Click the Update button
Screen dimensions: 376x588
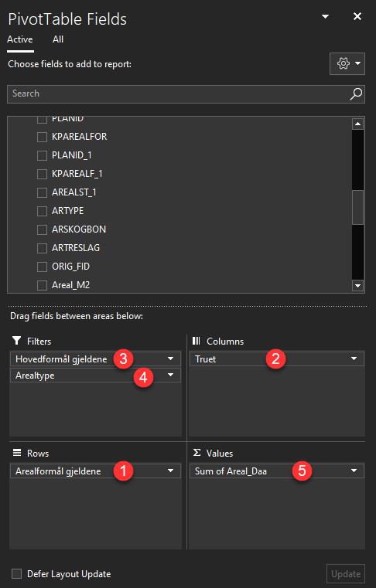(x=346, y=574)
